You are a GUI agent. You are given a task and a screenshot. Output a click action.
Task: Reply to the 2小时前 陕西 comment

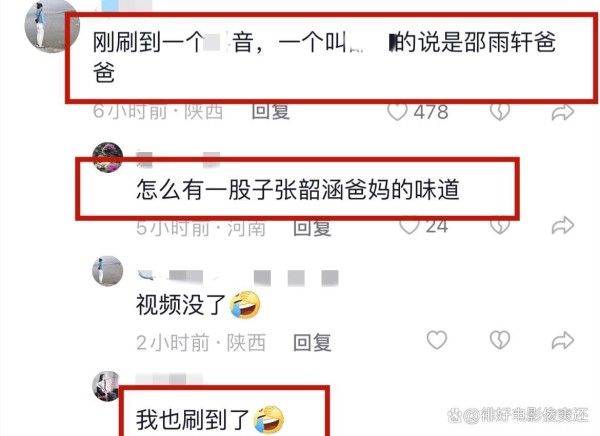click(312, 342)
